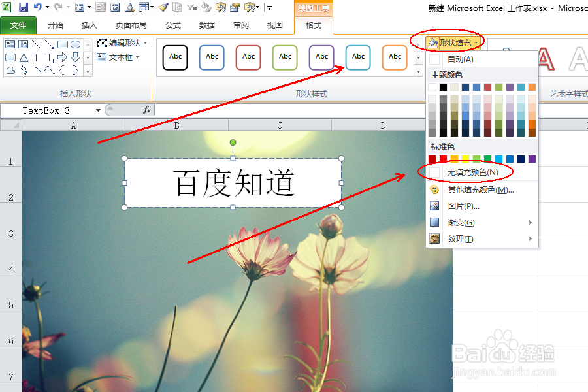Pick bright red in standard colors

443,159
